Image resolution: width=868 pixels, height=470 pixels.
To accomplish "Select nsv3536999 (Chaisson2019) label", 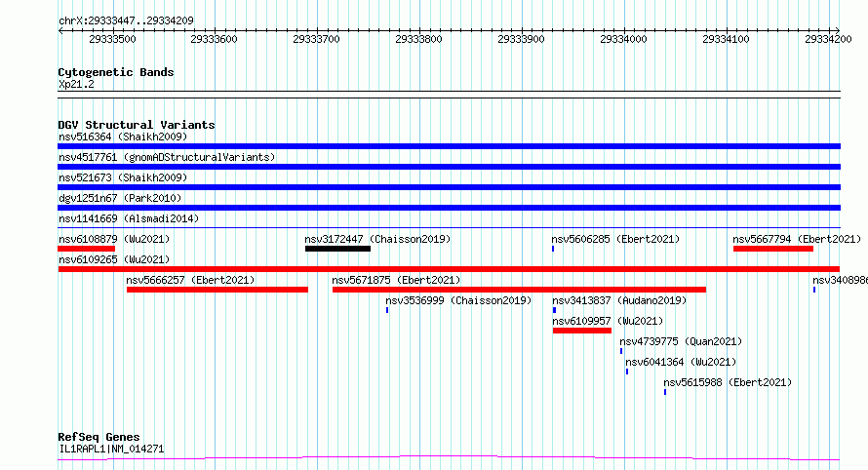I will pyautogui.click(x=458, y=300).
